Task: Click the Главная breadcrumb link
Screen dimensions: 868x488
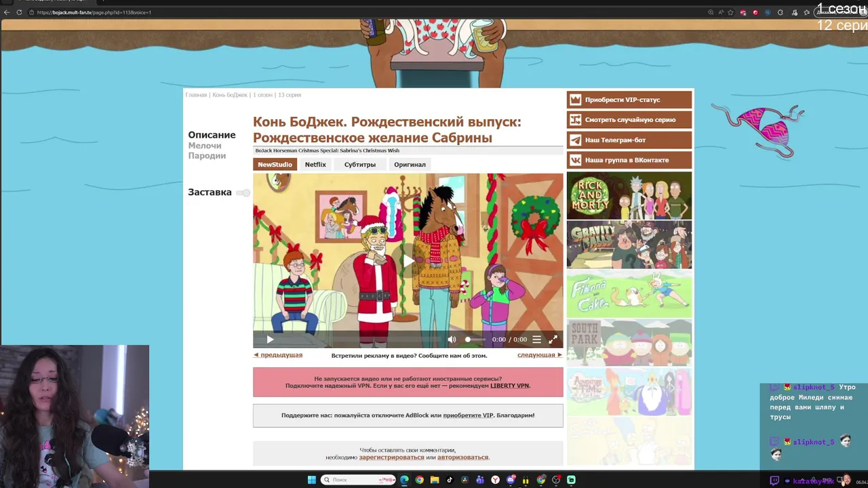Action: [196, 95]
